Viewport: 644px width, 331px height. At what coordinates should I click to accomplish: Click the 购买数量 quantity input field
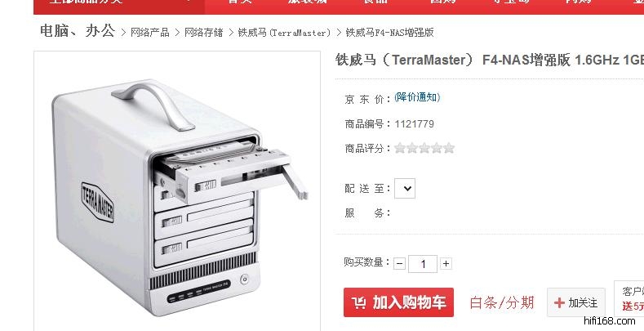coord(423,263)
